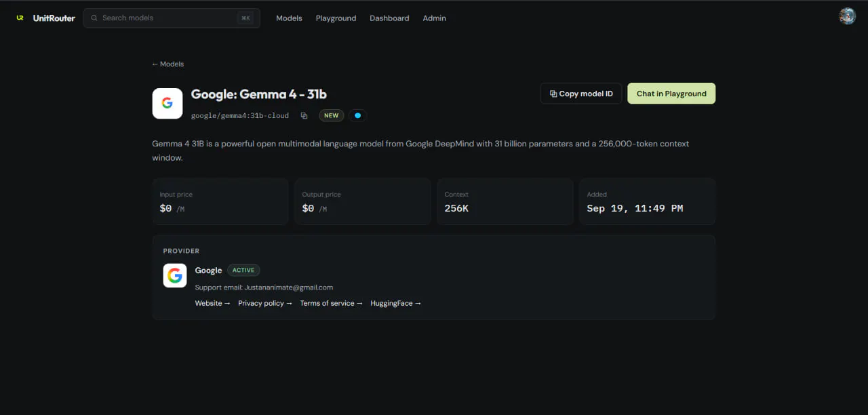This screenshot has width=868, height=415.
Task: Click the ACTIVE status badge
Action: [x=243, y=270]
